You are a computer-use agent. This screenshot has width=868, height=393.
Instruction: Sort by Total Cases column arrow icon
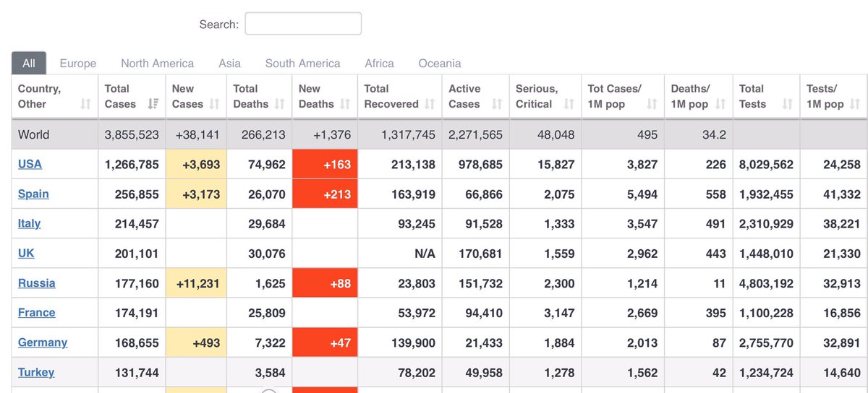[x=153, y=104]
